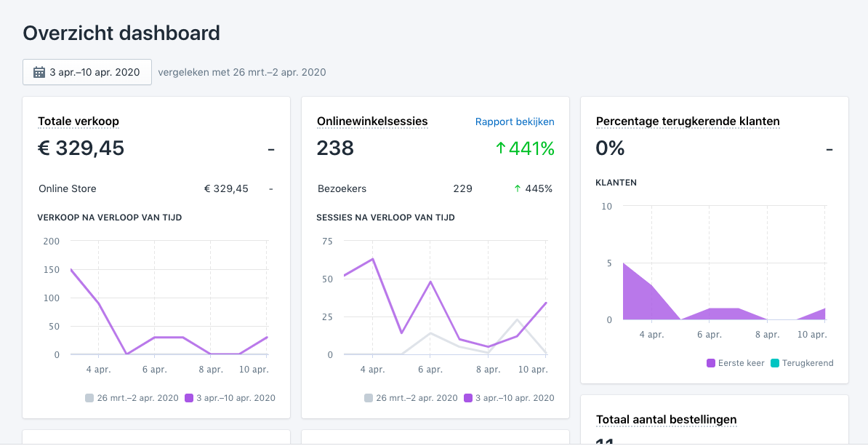Click the Totale verkoop card heading

(x=78, y=122)
